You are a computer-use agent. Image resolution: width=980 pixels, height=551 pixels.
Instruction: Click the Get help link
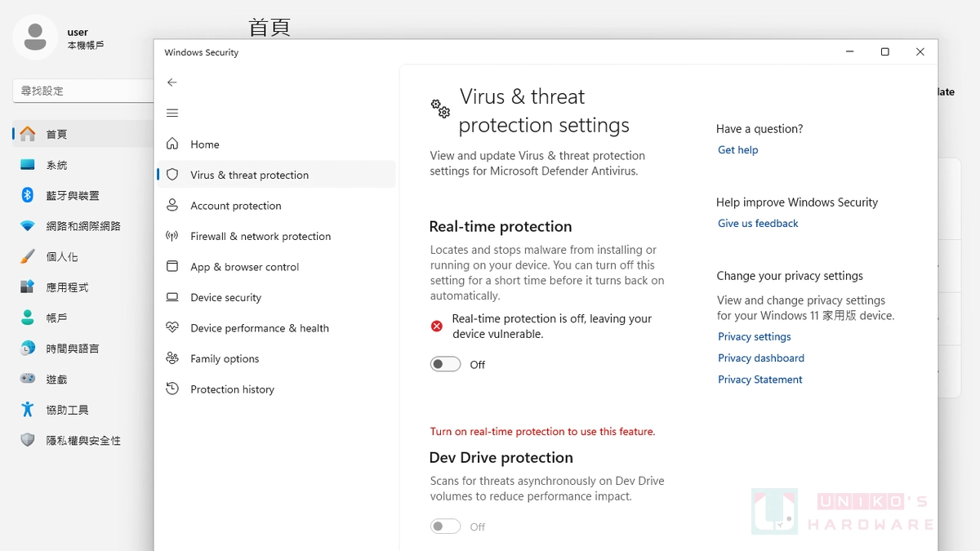pyautogui.click(x=738, y=150)
